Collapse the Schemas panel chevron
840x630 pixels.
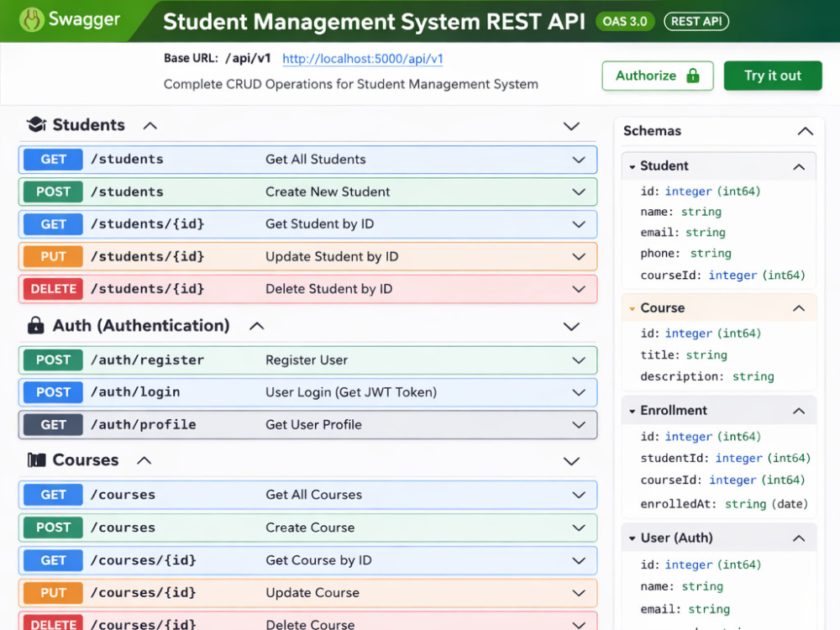[x=806, y=131]
